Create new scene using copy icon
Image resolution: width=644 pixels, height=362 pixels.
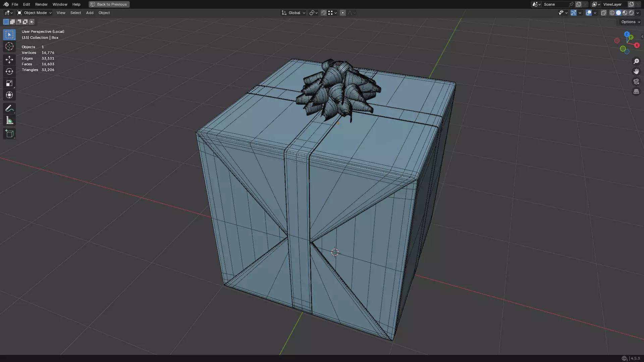(579, 4)
